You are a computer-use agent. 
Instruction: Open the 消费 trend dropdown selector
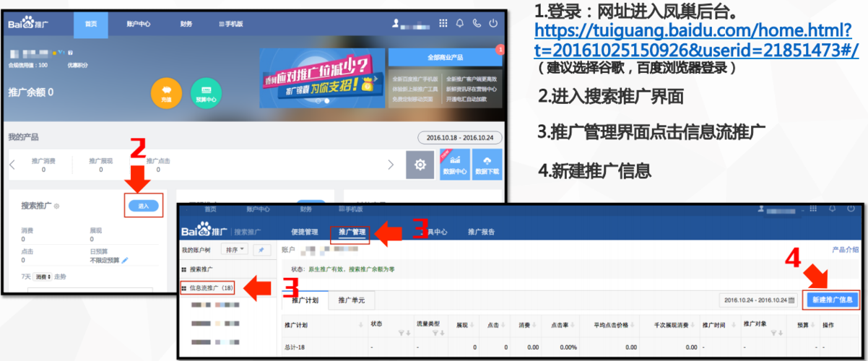43,277
